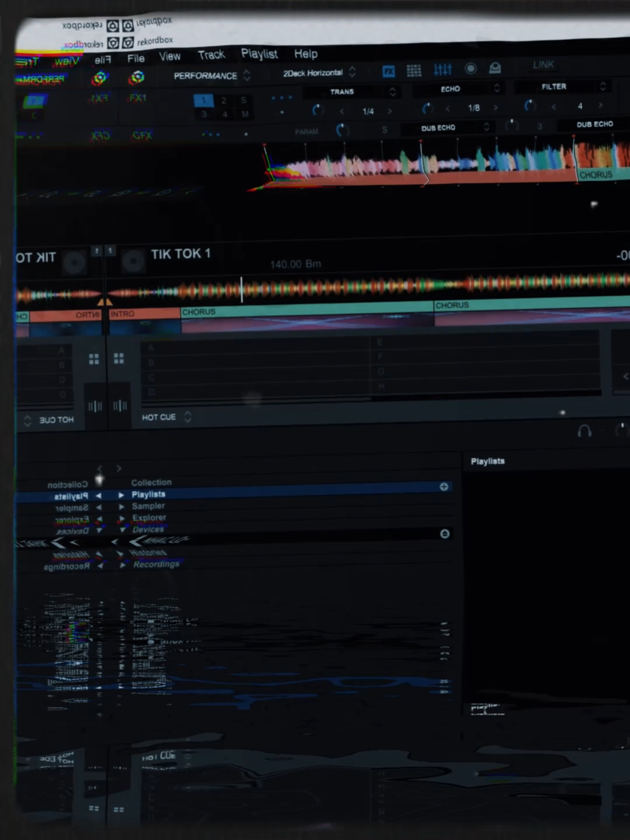Toggle the S button next to PARAM
The height and width of the screenshot is (840, 630).
tap(384, 129)
